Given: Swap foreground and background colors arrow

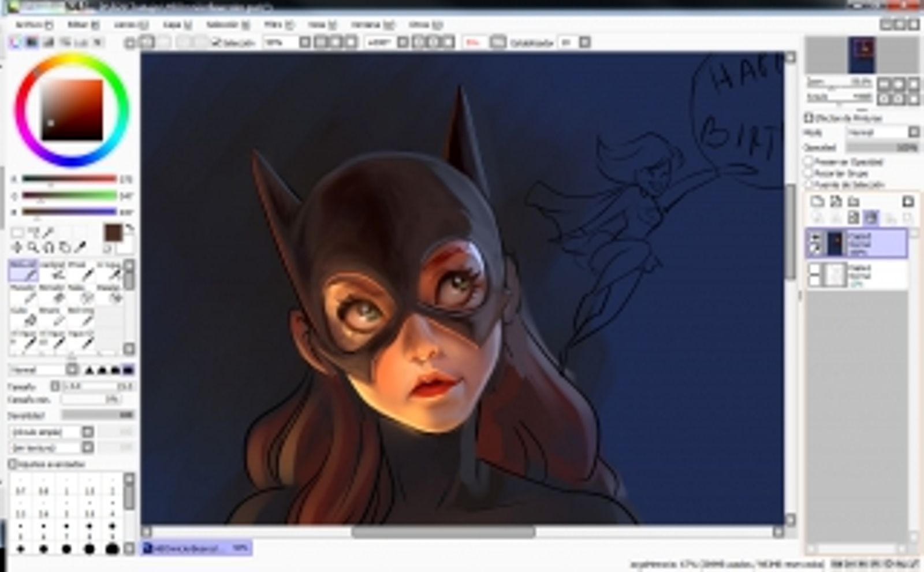Looking at the screenshot, I should (x=129, y=229).
